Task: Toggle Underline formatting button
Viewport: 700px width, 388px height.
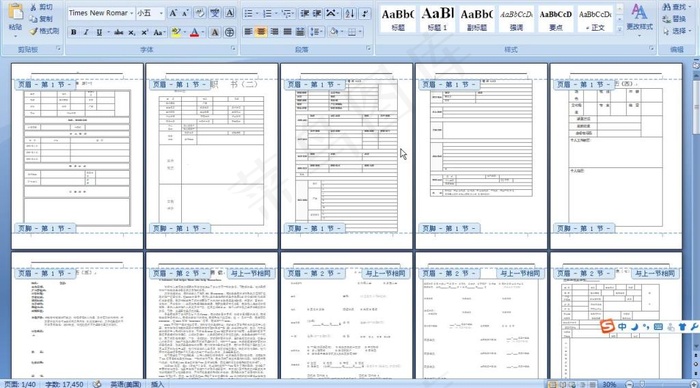Action: 99,32
